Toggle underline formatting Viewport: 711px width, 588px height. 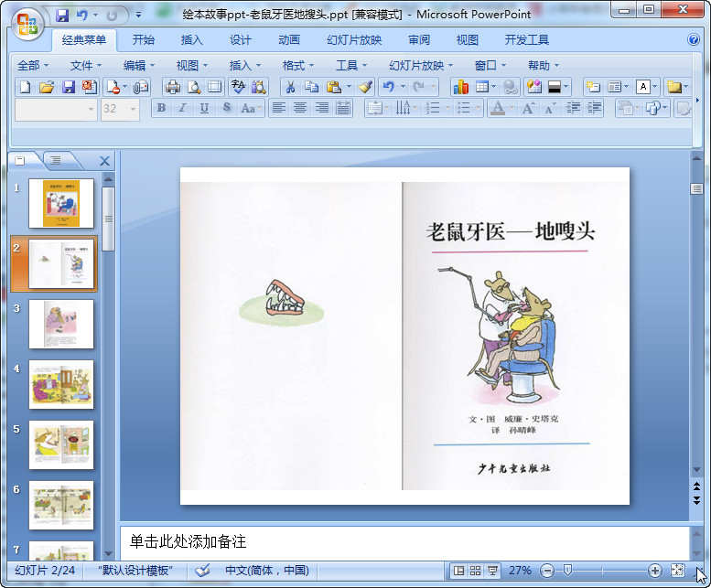[x=204, y=108]
